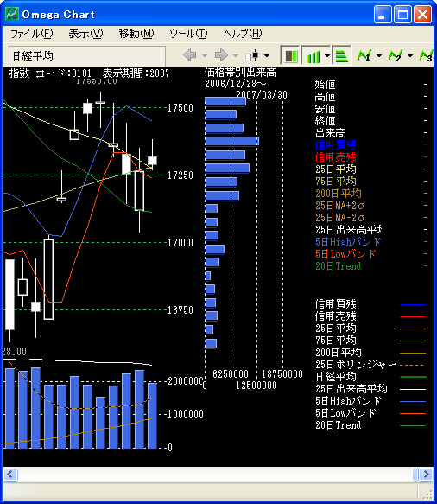Open the volume bars dropdown arrow

pyautogui.click(x=326, y=56)
